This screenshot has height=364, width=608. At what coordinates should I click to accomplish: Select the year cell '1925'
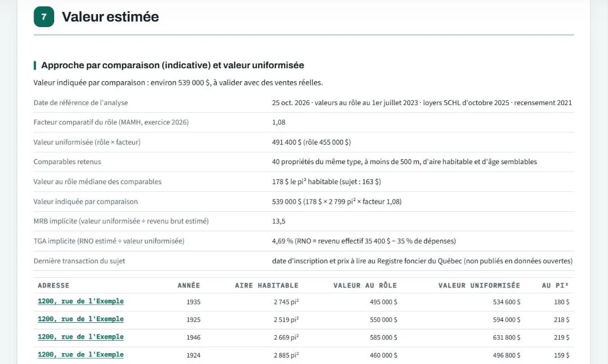click(x=193, y=320)
